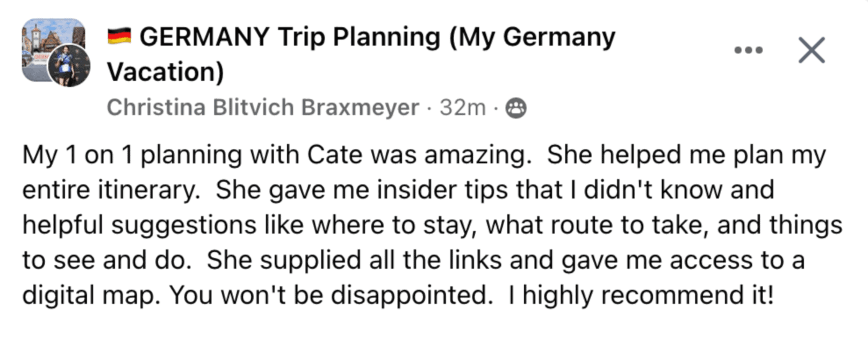Click the German flag emoji icon
The height and width of the screenshot is (339, 868).
click(120, 37)
